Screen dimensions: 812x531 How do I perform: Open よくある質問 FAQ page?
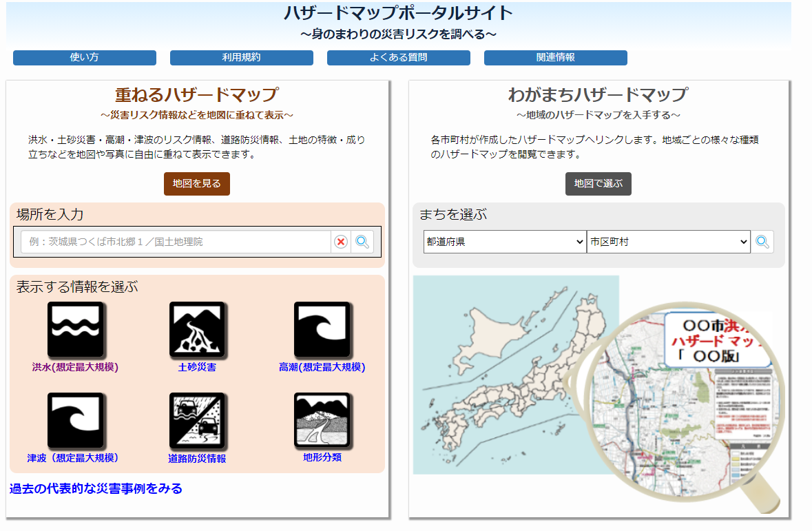(x=399, y=58)
